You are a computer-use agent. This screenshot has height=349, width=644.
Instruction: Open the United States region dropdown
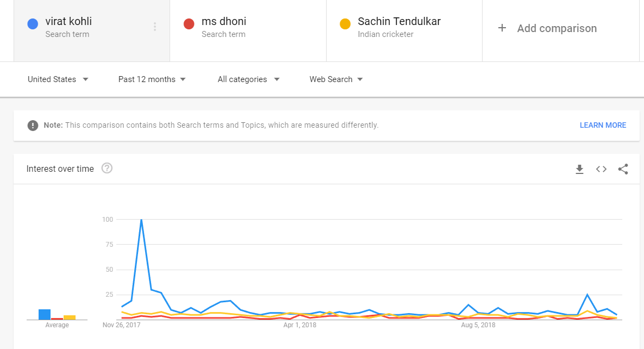58,79
